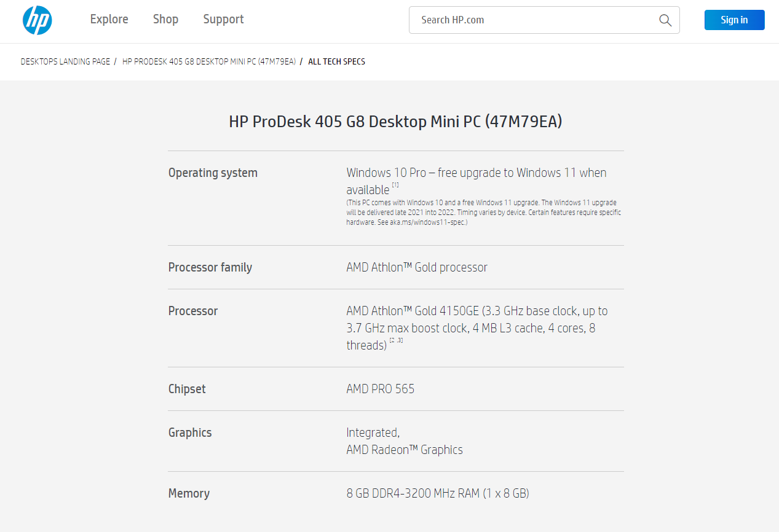Open the Explore menu

pos(109,20)
